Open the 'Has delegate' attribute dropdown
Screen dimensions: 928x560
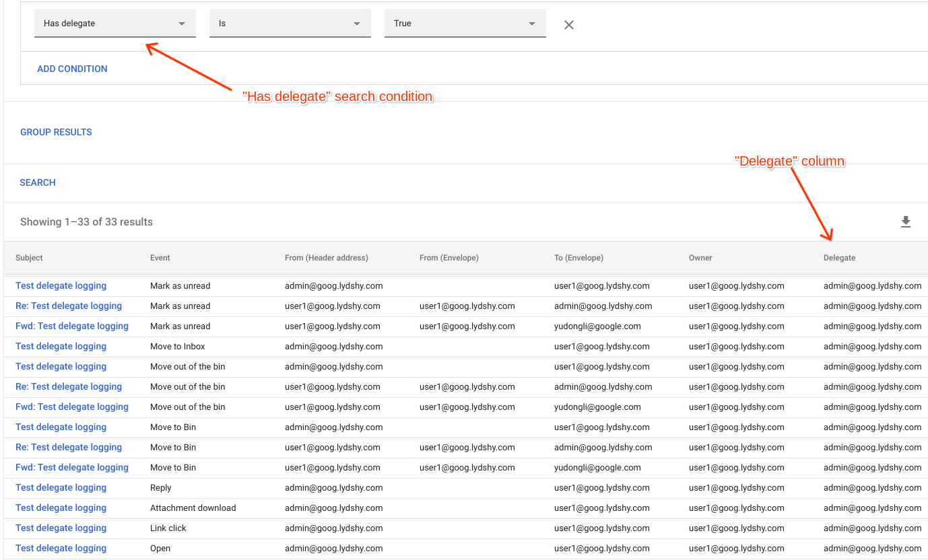point(115,24)
